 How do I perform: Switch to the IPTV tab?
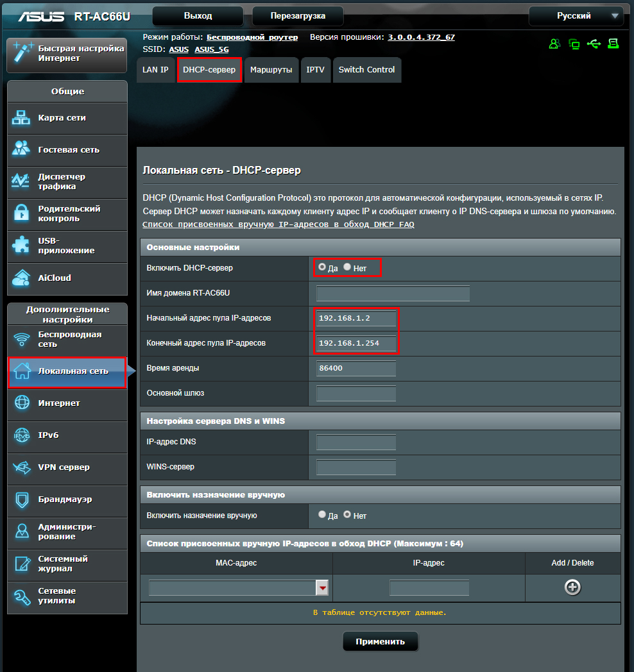click(x=315, y=70)
